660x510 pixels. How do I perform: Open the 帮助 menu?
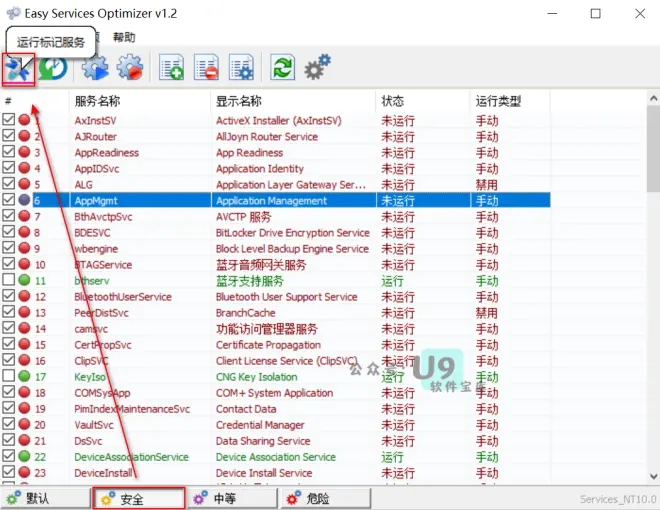[x=124, y=37]
